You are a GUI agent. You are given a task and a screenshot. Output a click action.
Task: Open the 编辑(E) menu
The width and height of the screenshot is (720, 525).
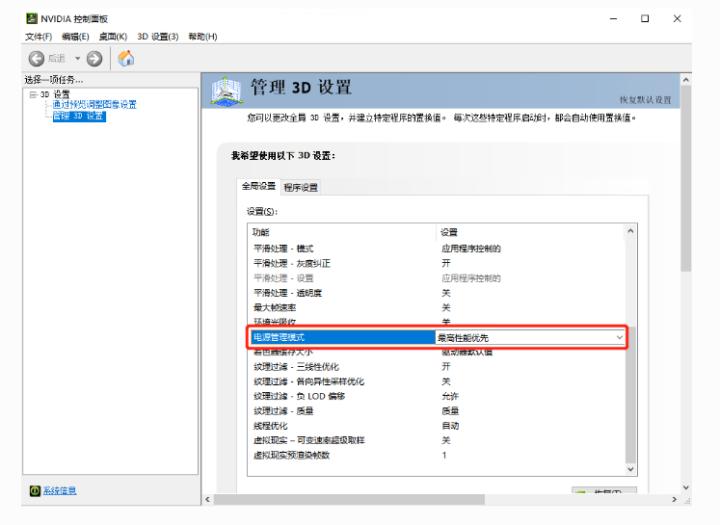(x=75, y=36)
